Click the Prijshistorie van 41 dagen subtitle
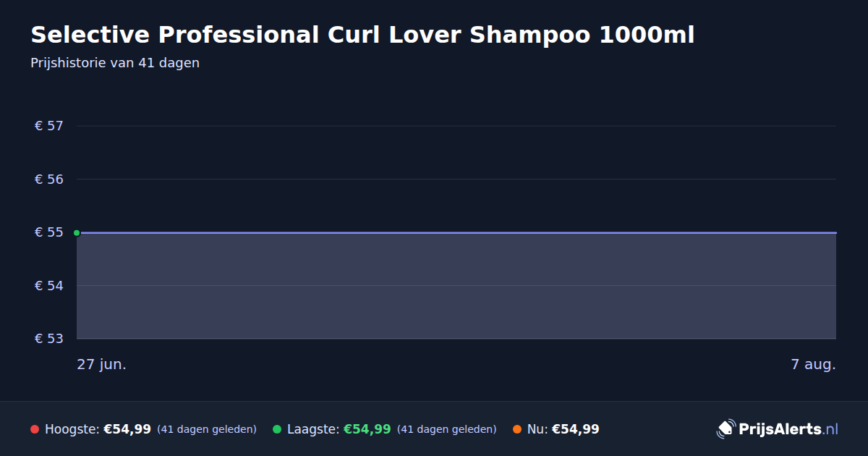Screen dimensions: 868x456 click(x=115, y=63)
